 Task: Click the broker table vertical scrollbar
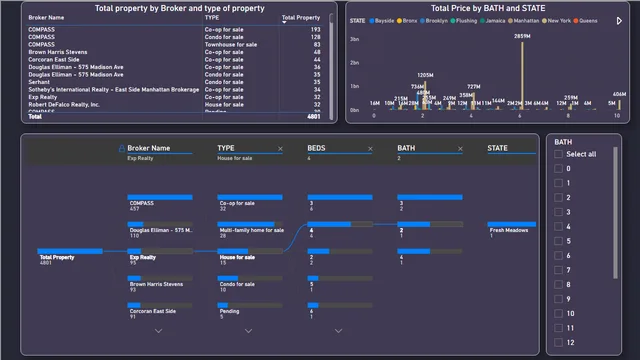click(x=331, y=67)
